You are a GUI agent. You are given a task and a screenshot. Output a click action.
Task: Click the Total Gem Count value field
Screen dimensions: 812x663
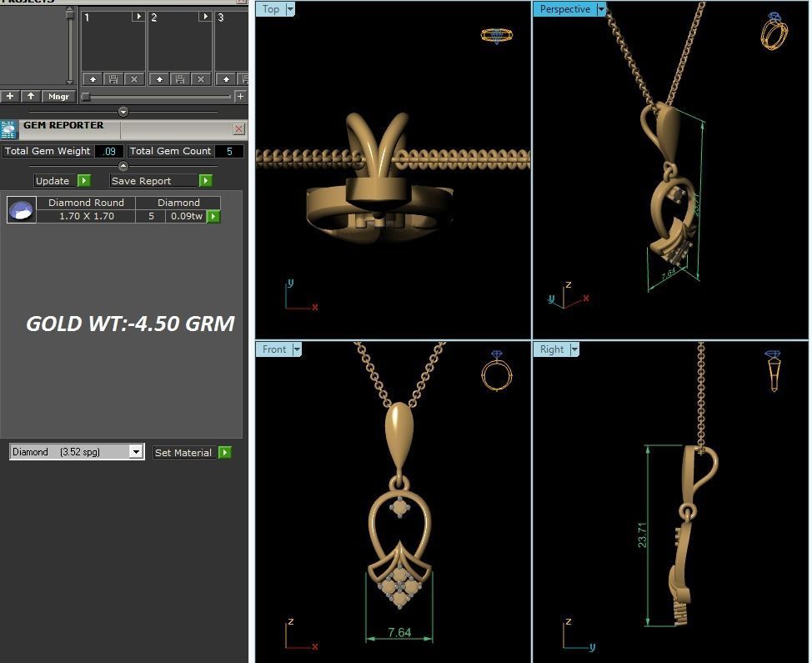[229, 151]
